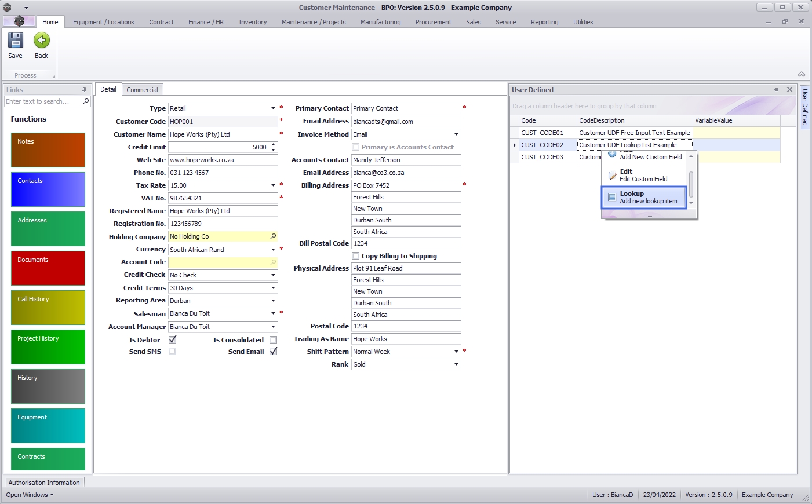812x504 pixels.
Task: Enable the Send SMS checkbox
Action: pos(172,352)
